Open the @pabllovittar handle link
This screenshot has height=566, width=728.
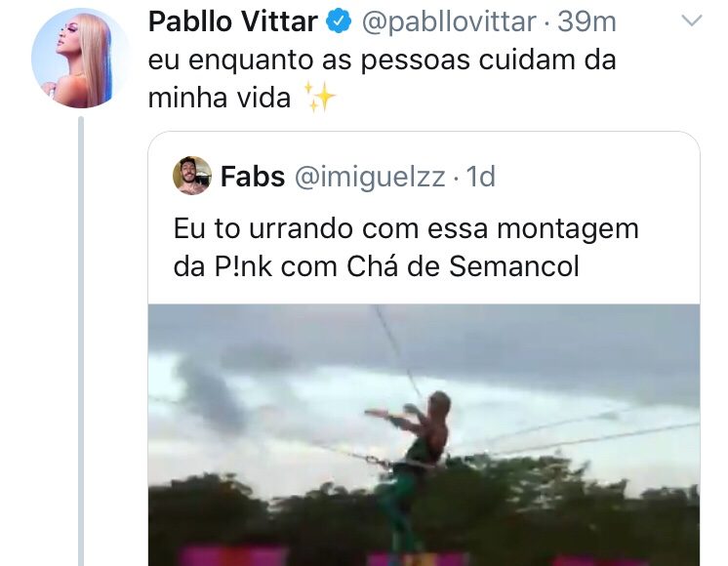coord(449,21)
